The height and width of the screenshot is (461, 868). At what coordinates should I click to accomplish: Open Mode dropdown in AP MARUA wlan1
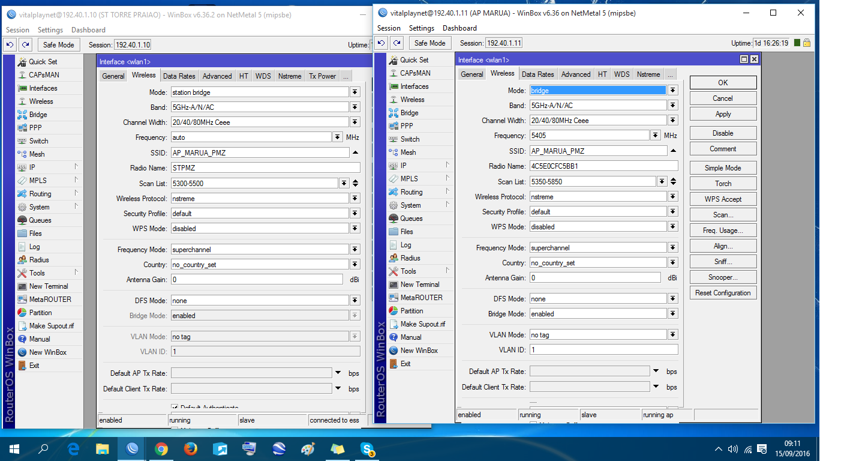pos(673,91)
